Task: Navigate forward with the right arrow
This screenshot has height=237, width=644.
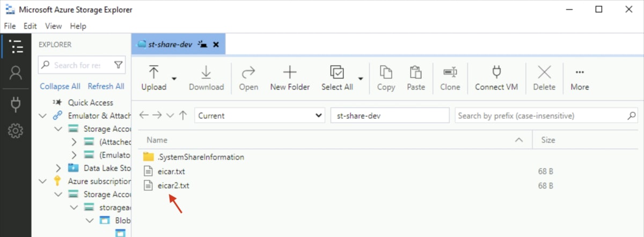Action: click(157, 116)
